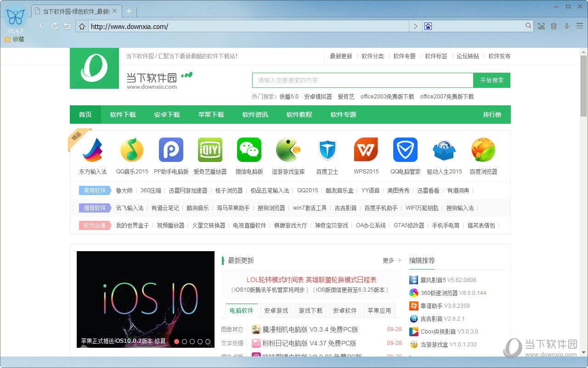Open the 软件教程 navigation item
This screenshot has height=368, width=588.
pos(299,115)
